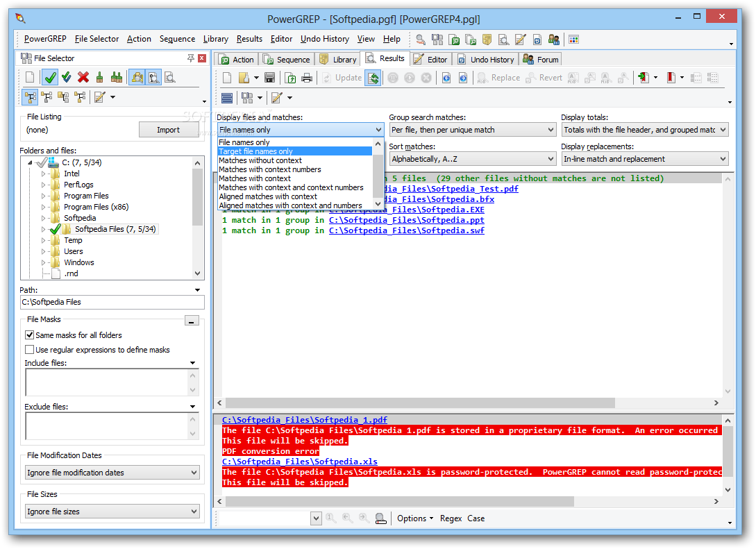Toggle the automatic update icon beside Update

click(373, 78)
